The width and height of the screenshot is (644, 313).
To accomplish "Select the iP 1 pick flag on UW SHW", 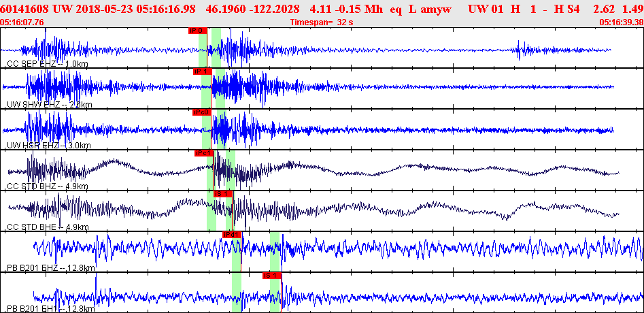I will tap(203, 71).
